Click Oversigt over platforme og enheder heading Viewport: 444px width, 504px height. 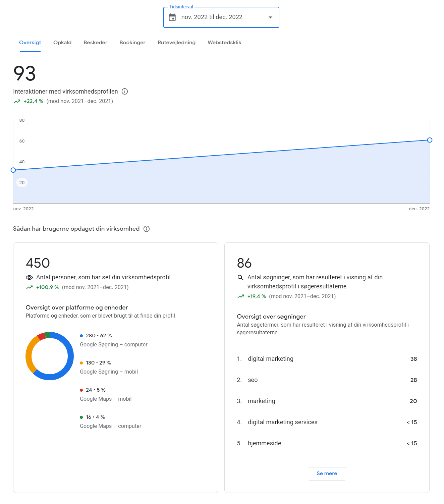[77, 307]
